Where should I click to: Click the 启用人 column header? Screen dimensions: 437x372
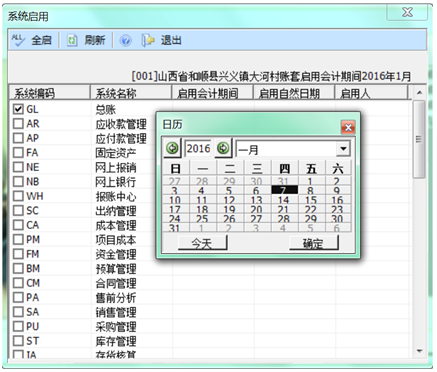(x=371, y=93)
